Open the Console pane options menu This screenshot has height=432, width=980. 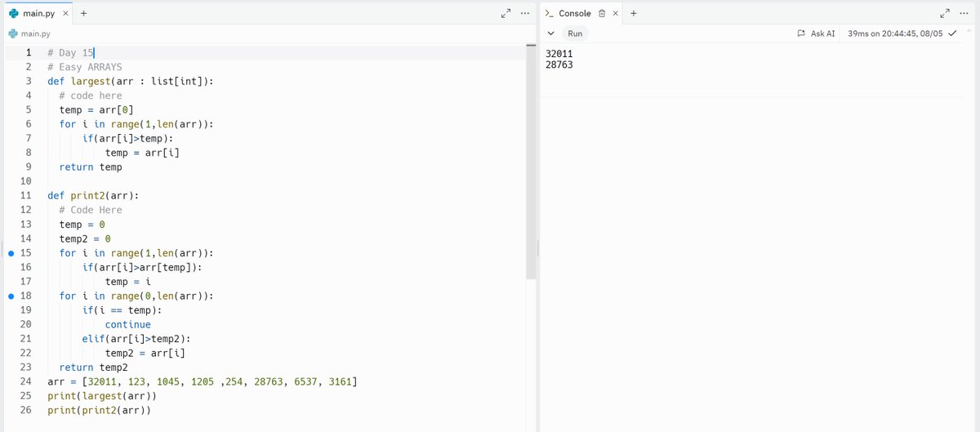point(964,13)
